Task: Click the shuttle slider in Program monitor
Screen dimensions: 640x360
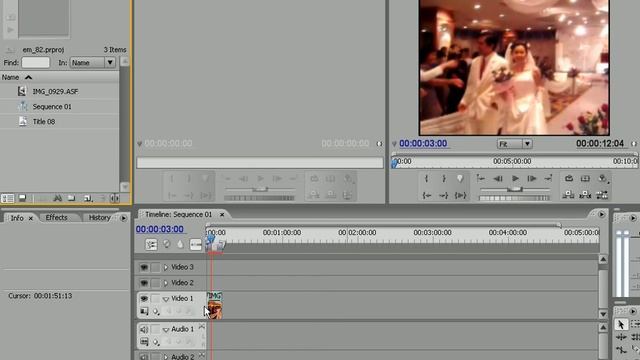Action: [x=515, y=189]
